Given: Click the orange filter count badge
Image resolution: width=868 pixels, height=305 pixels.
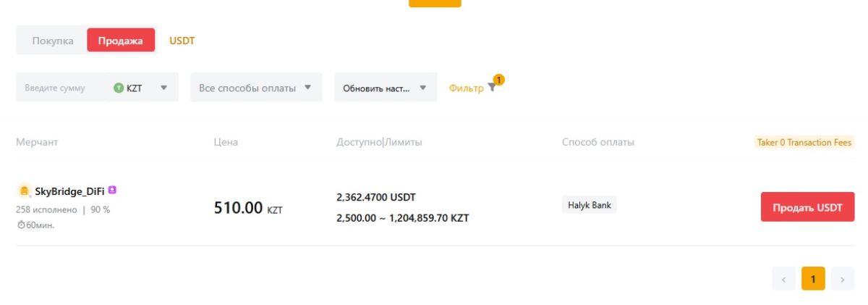Looking at the screenshot, I should point(498,80).
